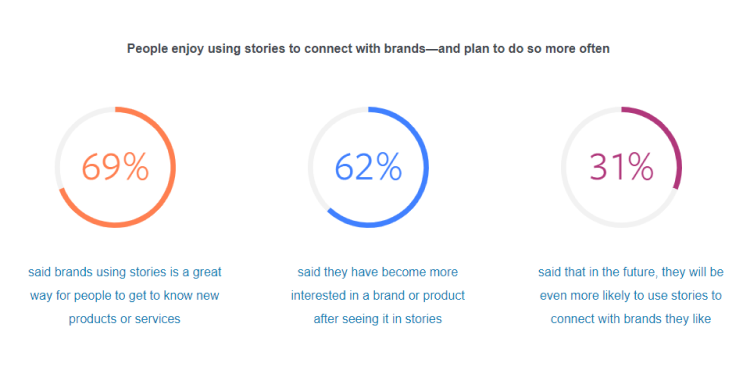Click the word 'brands' in the headline
Viewport: 750px width, 379px height.
click(407, 49)
